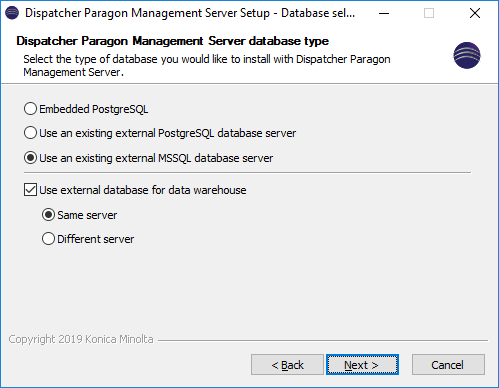Cancel the setup wizard

pyautogui.click(x=448, y=365)
